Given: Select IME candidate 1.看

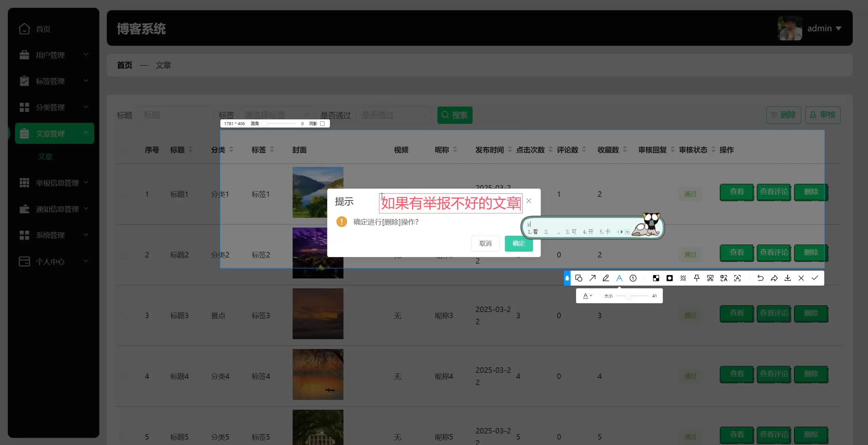Looking at the screenshot, I should (x=533, y=232).
